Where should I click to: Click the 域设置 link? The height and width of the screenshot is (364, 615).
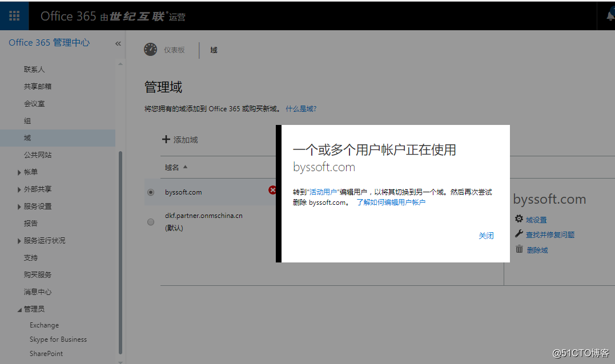(536, 220)
